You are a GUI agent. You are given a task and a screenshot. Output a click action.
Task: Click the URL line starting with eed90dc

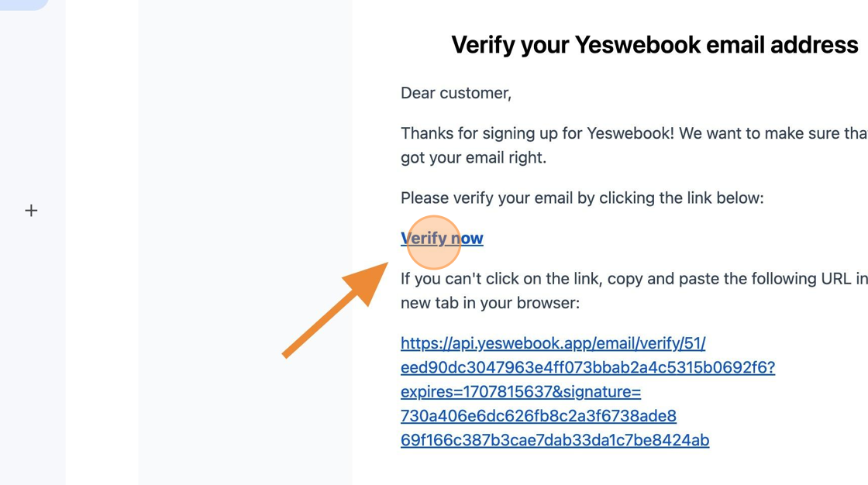click(588, 367)
